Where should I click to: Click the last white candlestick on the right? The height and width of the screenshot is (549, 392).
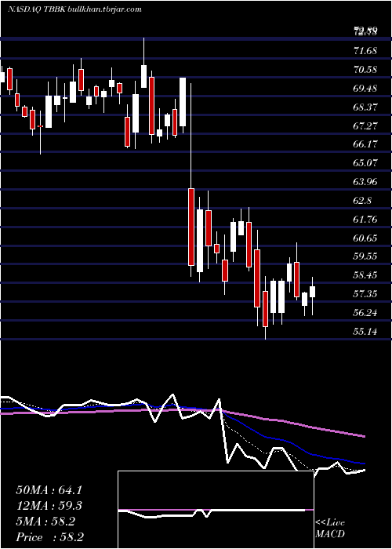(312, 292)
